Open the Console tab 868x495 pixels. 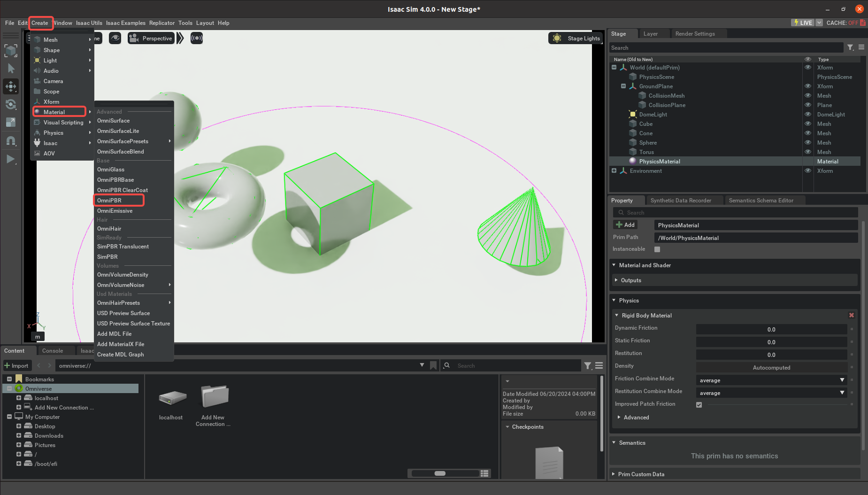53,351
